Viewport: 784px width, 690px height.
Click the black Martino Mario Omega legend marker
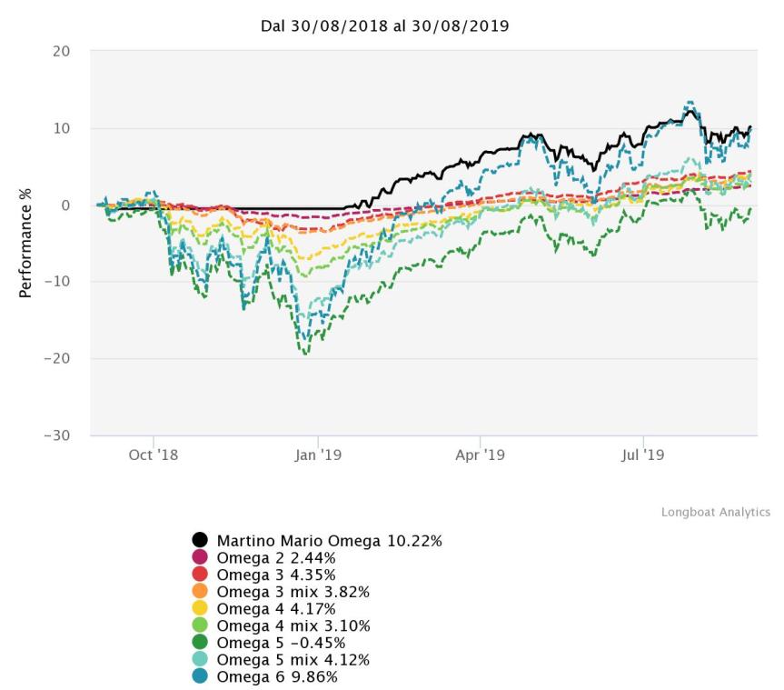(x=200, y=541)
